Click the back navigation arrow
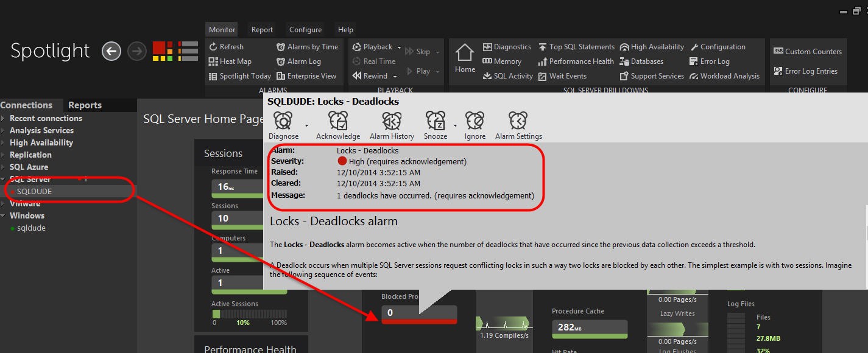868x353 pixels. 111,51
